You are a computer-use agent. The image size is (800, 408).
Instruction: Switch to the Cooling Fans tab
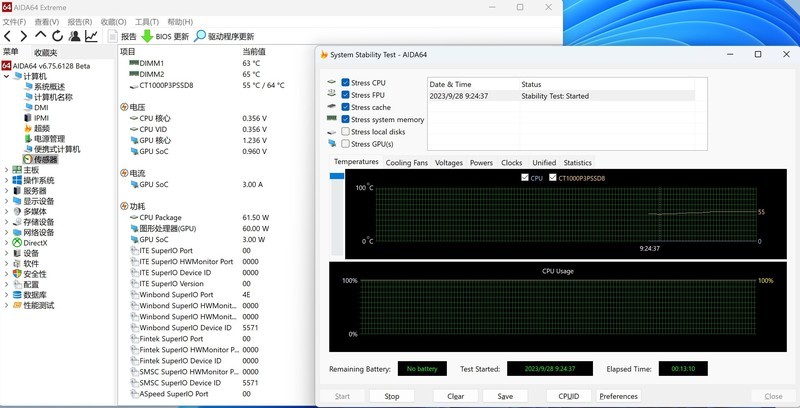[406, 162]
